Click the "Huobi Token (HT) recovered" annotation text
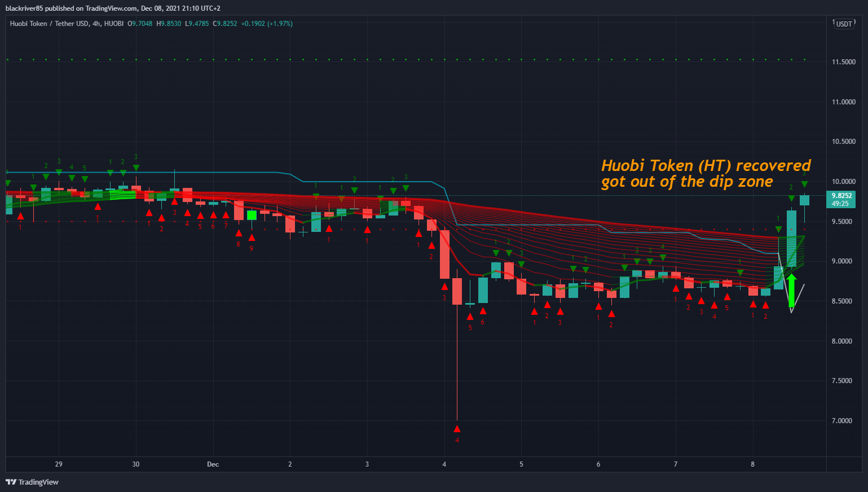 pos(706,165)
